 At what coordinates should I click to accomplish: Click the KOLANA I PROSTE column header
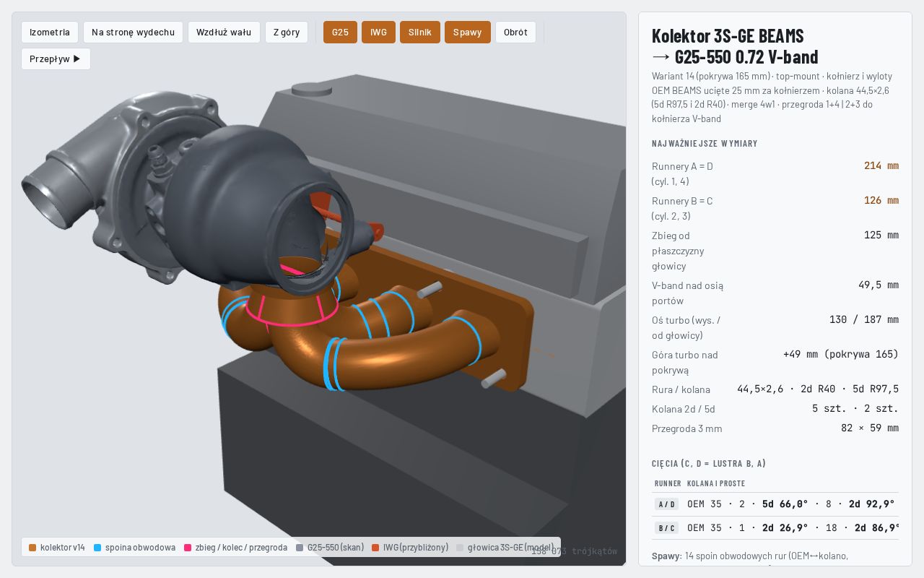click(x=716, y=483)
